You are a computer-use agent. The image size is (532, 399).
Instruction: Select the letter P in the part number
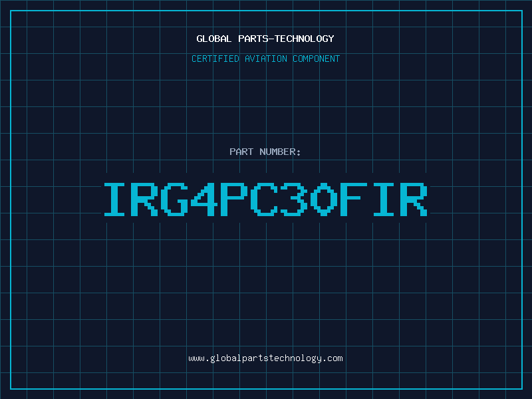click(x=234, y=199)
